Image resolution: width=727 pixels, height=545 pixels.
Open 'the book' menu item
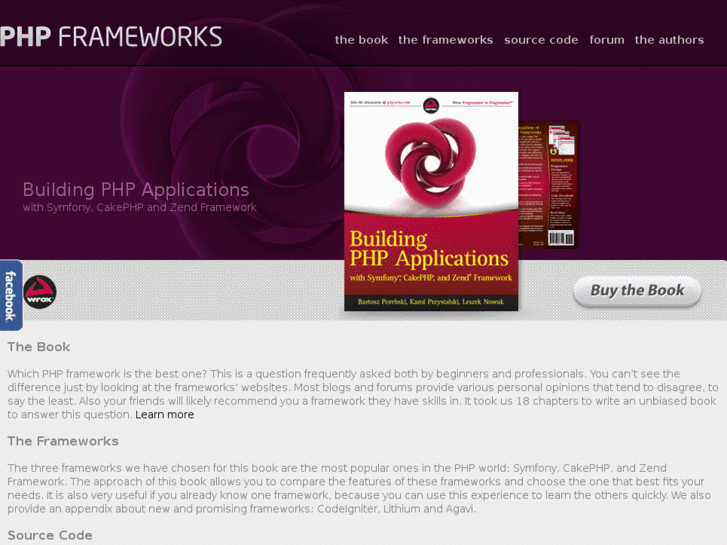click(x=361, y=40)
